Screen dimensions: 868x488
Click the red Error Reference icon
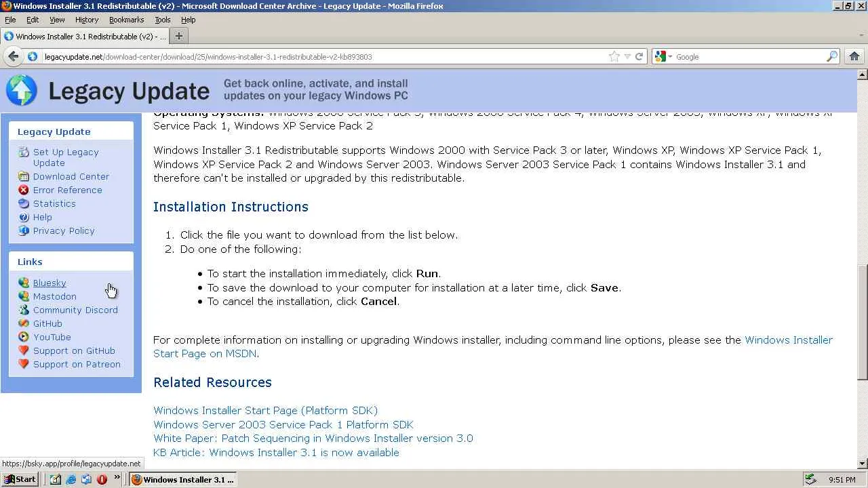pos(24,190)
